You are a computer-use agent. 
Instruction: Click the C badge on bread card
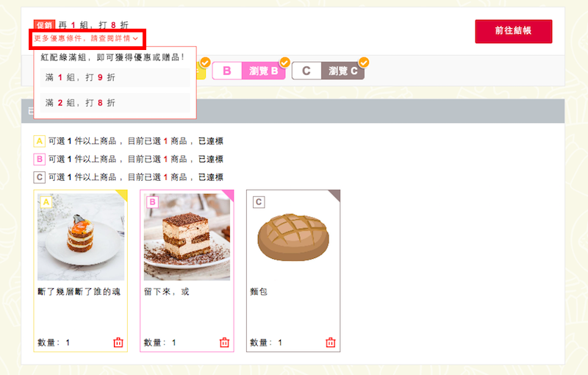259,202
